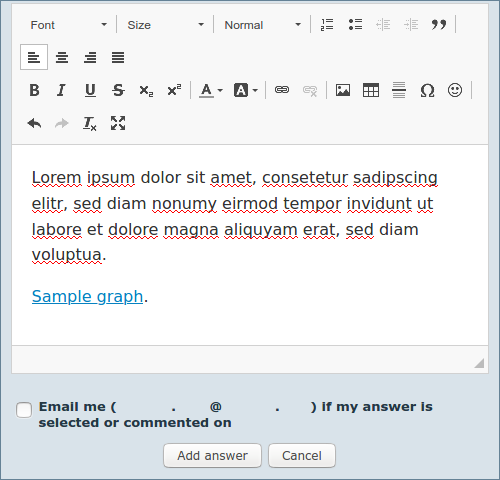Apply block quote formatting

[x=439, y=25]
